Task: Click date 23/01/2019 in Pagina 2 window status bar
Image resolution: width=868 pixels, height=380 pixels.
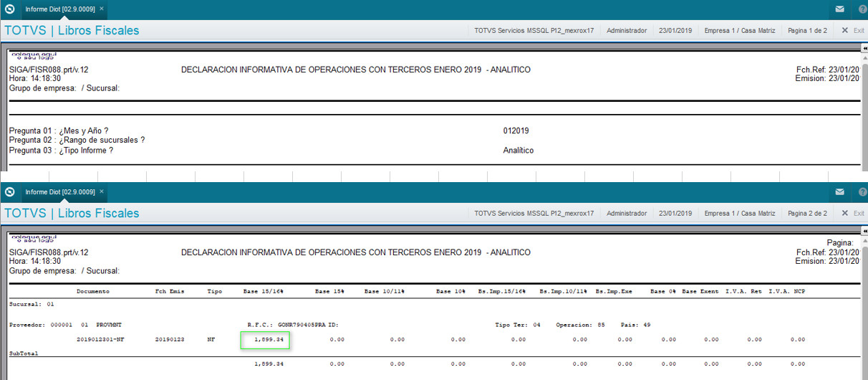Action: click(x=675, y=214)
